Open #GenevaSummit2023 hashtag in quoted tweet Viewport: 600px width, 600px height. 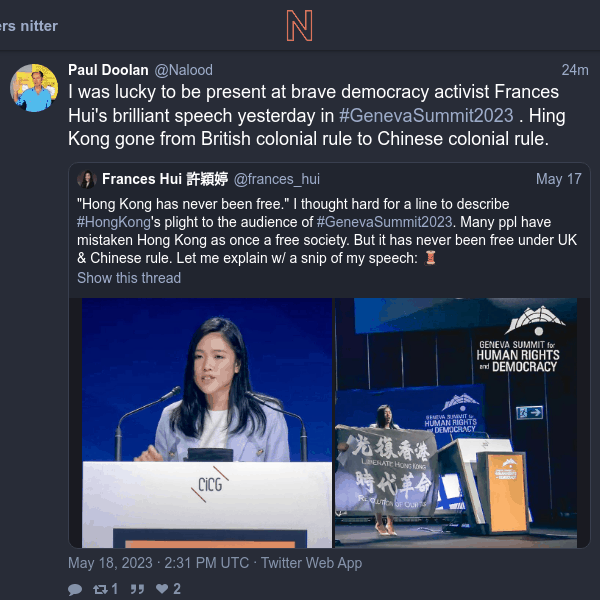pos(385,222)
